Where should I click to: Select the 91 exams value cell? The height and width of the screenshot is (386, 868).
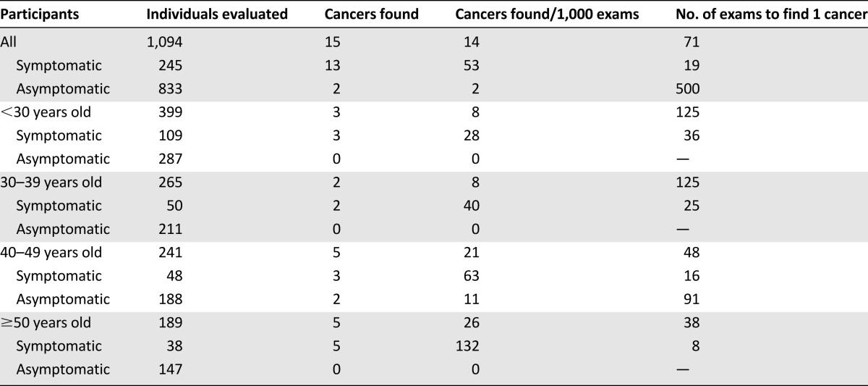click(x=692, y=299)
